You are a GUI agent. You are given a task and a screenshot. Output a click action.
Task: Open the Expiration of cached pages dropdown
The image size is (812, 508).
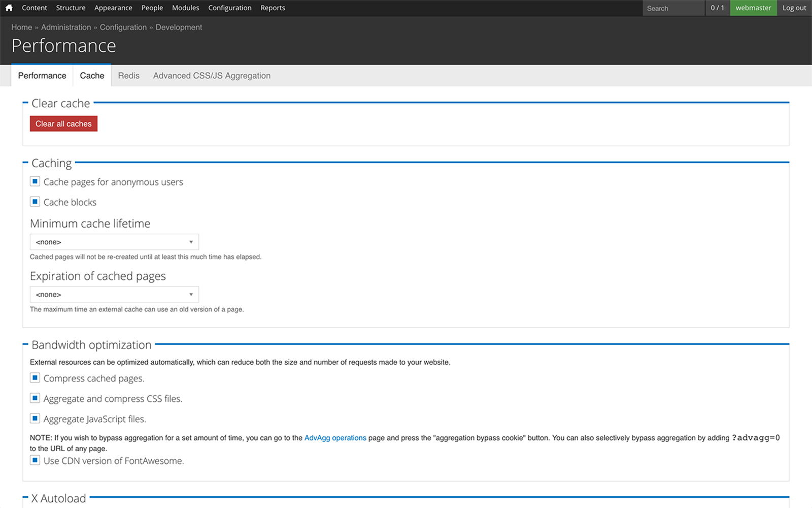tap(114, 295)
